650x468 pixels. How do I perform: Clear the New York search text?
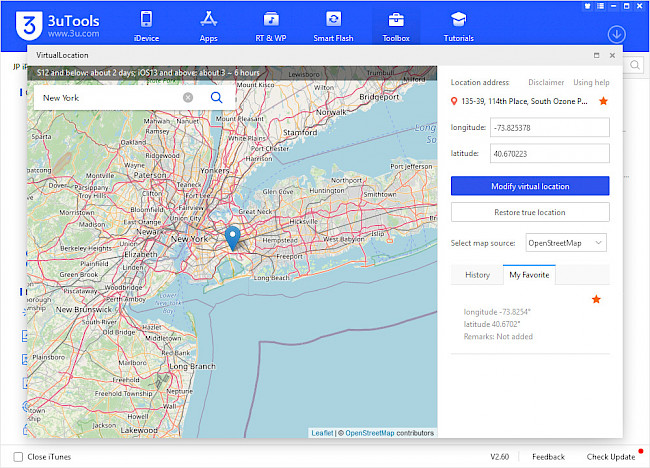click(188, 97)
